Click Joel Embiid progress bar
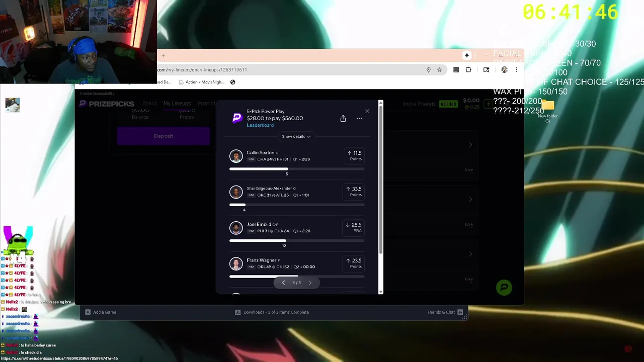Screen dimensions: 644x362 (x=297, y=241)
